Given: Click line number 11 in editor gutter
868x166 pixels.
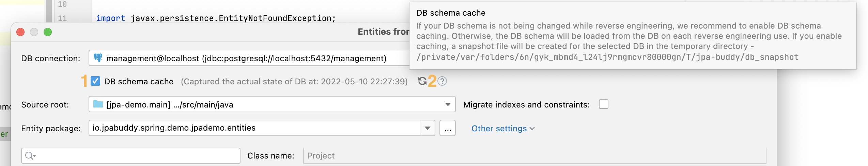Looking at the screenshot, I should (x=62, y=18).
